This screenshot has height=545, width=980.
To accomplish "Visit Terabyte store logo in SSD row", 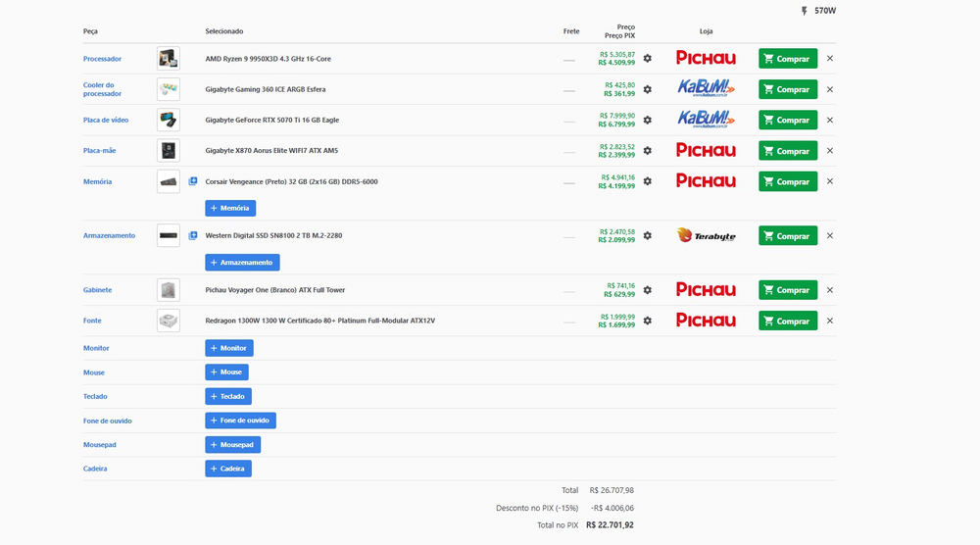I will [x=706, y=235].
